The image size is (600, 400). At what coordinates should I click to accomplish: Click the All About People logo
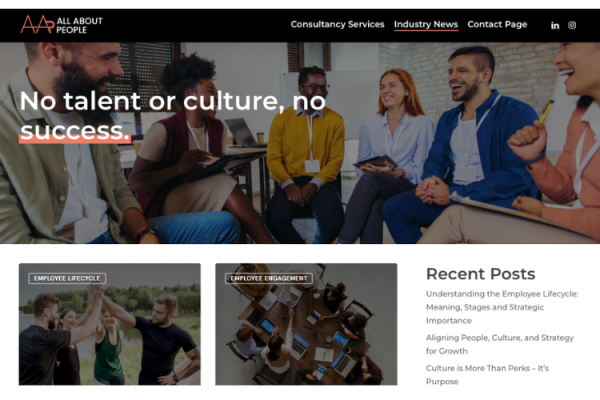click(62, 24)
